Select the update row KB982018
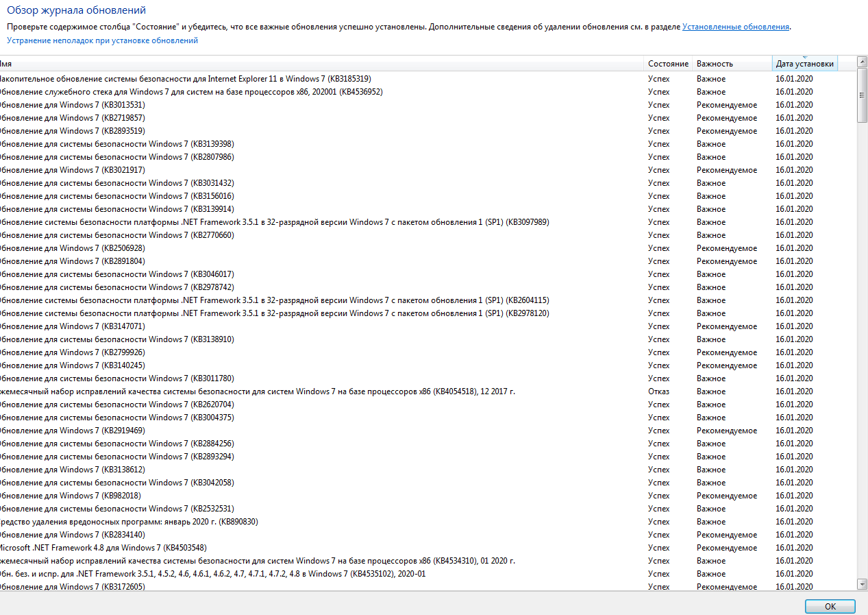Screen dimensions: 868x615 click(428, 496)
